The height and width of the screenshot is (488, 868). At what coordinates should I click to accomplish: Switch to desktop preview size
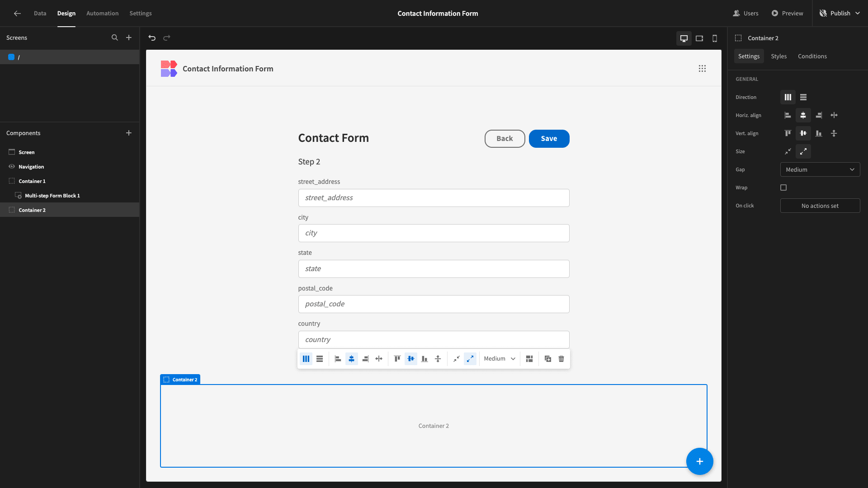pyautogui.click(x=684, y=38)
